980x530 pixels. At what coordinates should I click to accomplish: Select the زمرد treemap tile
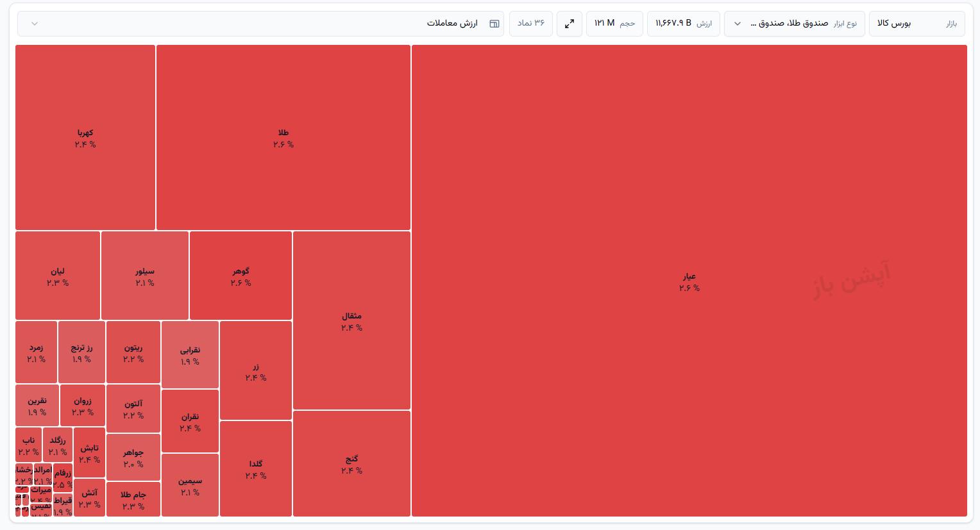pyautogui.click(x=37, y=352)
